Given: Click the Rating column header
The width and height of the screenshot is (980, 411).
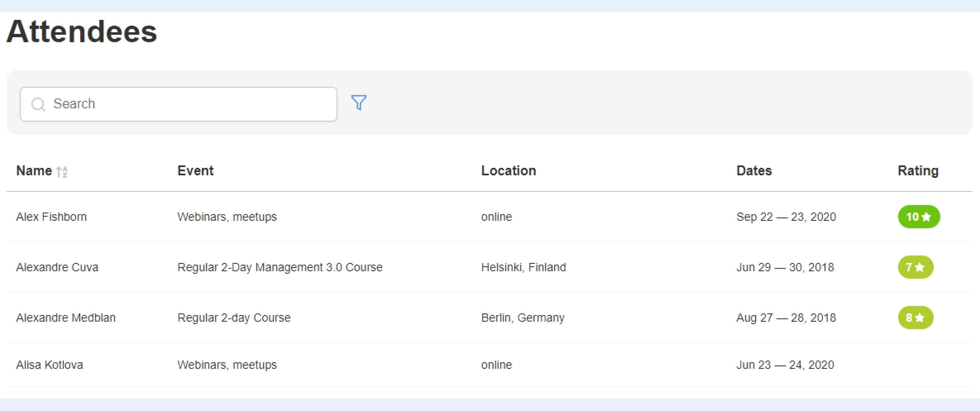Looking at the screenshot, I should (x=918, y=171).
